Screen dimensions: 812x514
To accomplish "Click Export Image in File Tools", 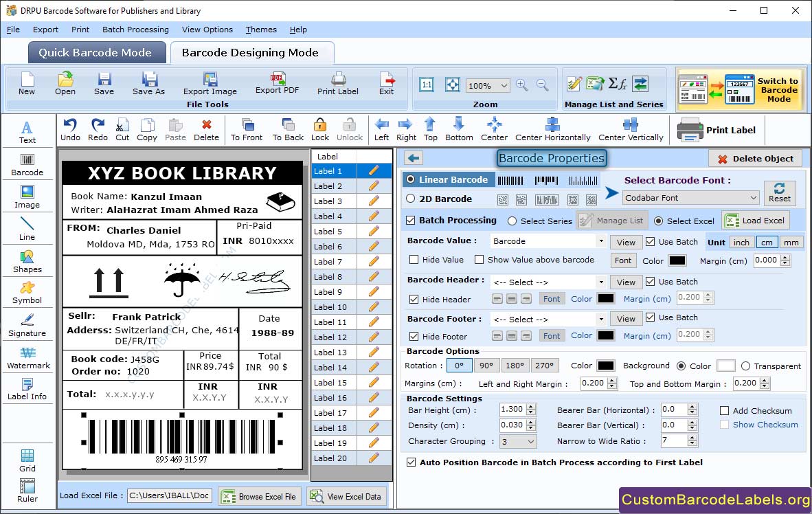I will (210, 83).
